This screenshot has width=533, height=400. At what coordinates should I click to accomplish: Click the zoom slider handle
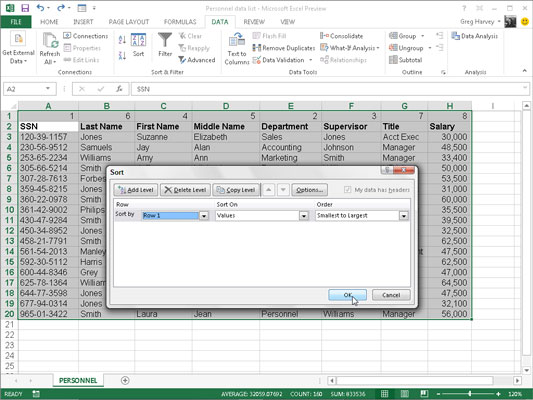coord(470,394)
